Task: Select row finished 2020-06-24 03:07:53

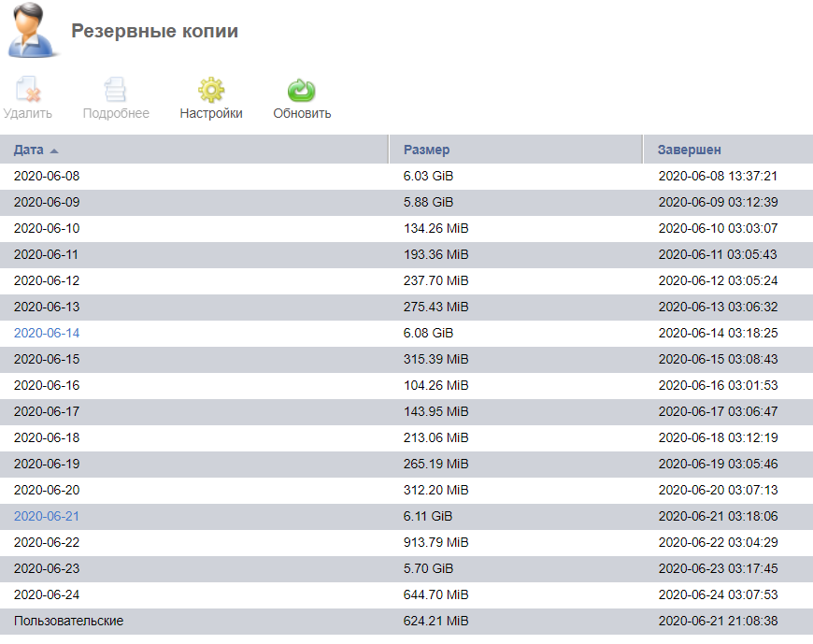Action: coord(406,594)
